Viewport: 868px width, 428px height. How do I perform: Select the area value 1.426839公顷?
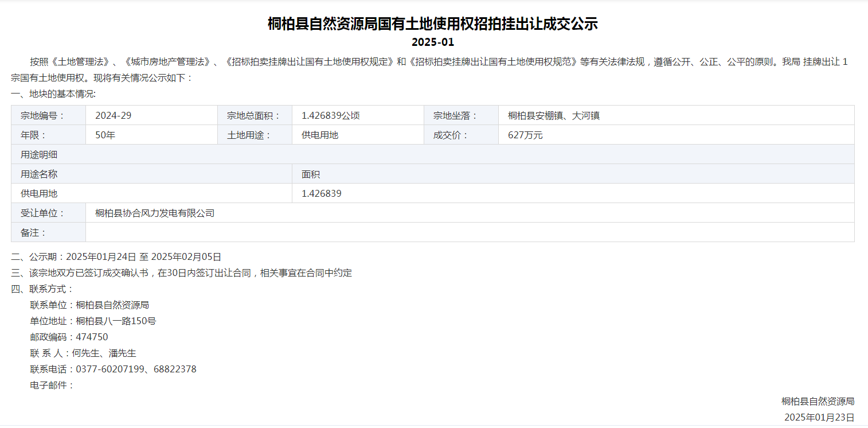pos(331,115)
